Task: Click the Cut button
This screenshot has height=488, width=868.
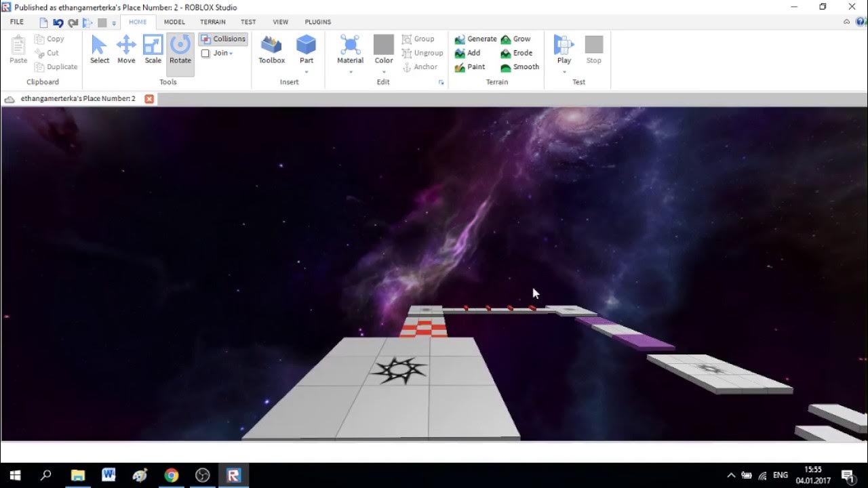Action: point(47,53)
